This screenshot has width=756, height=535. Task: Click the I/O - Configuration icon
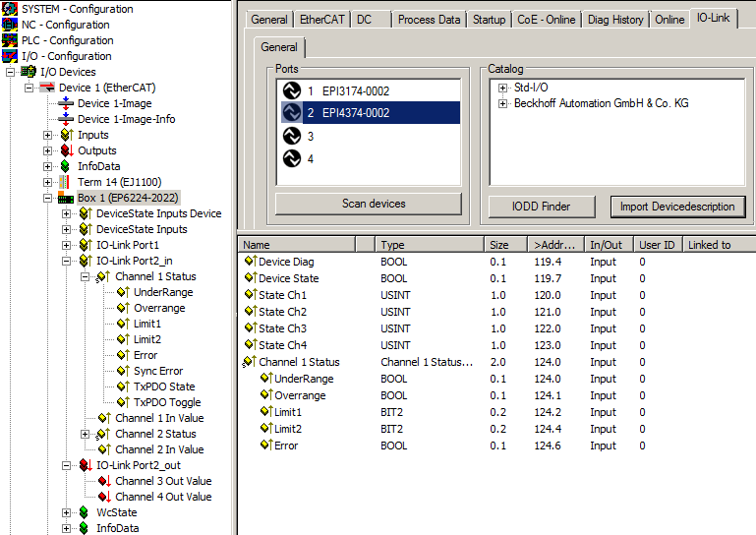9,56
